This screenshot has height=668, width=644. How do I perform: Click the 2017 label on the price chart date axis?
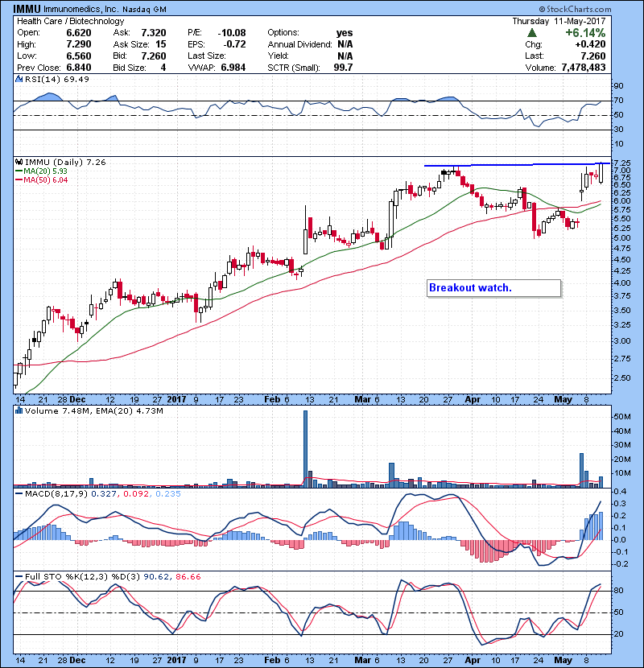click(x=176, y=400)
